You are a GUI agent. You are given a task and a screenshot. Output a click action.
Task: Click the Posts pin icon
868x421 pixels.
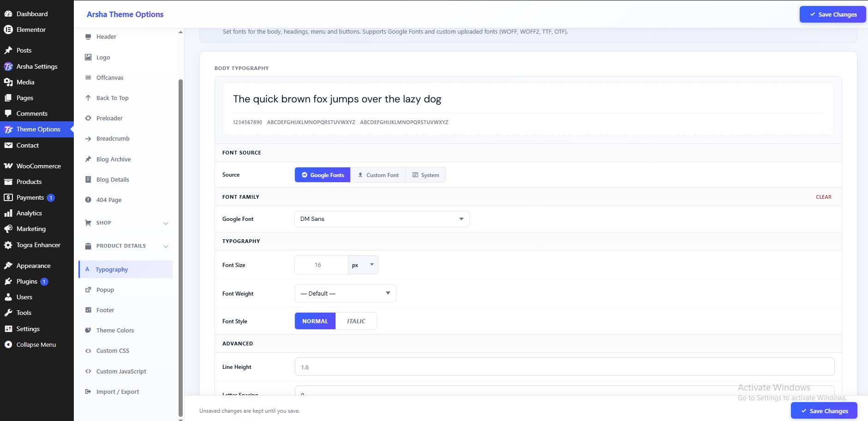8,50
